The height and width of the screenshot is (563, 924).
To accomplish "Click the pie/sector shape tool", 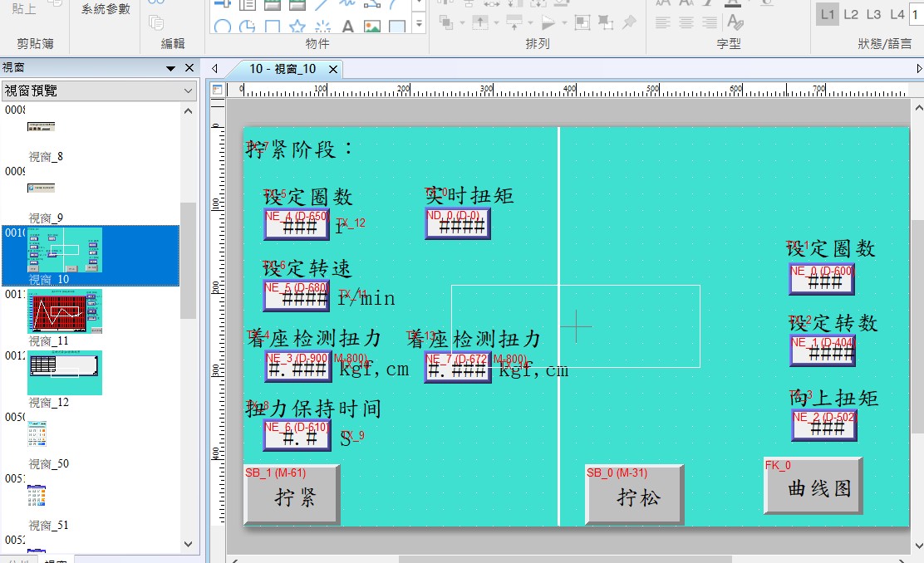I will pos(247,26).
